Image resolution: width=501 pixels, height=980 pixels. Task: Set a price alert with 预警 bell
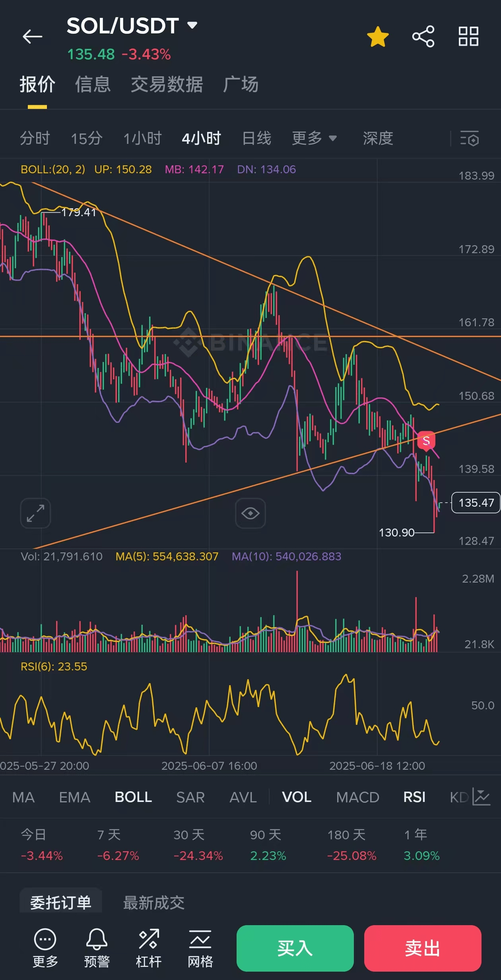click(97, 948)
